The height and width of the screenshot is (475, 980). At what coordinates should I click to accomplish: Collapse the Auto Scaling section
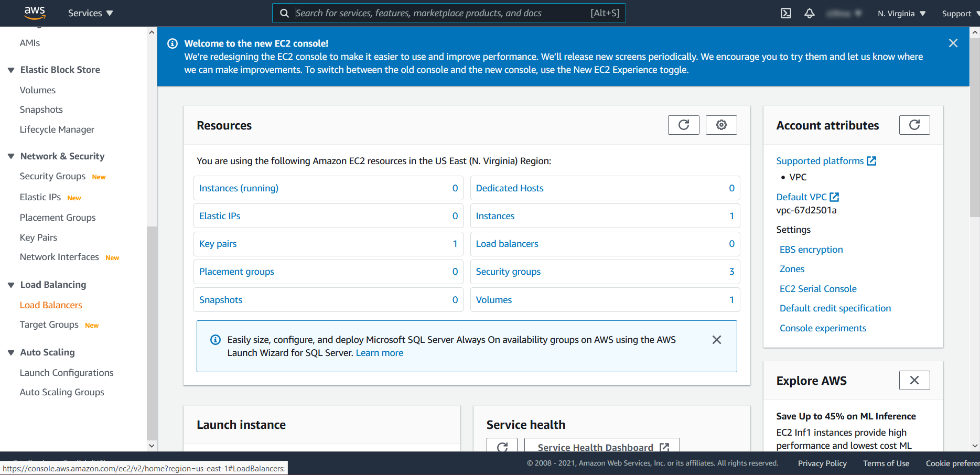tap(11, 352)
